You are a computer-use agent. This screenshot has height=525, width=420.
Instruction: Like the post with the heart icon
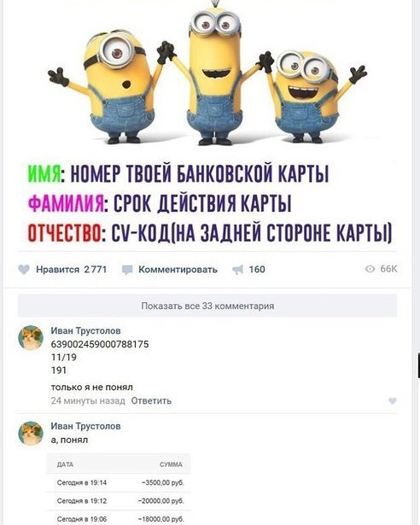[x=24, y=270]
